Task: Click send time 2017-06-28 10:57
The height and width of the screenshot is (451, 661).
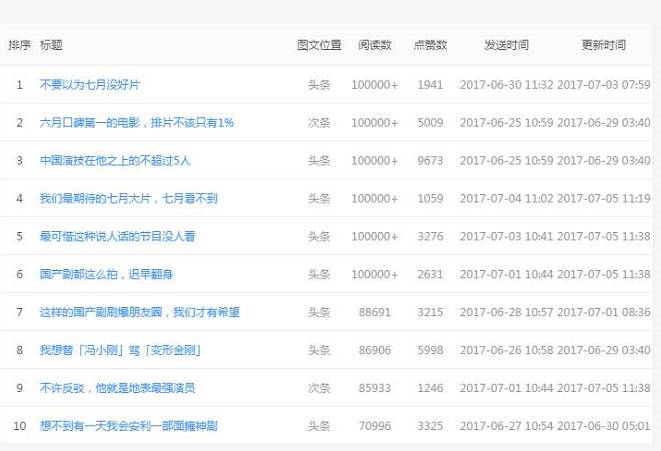Action: coord(506,312)
